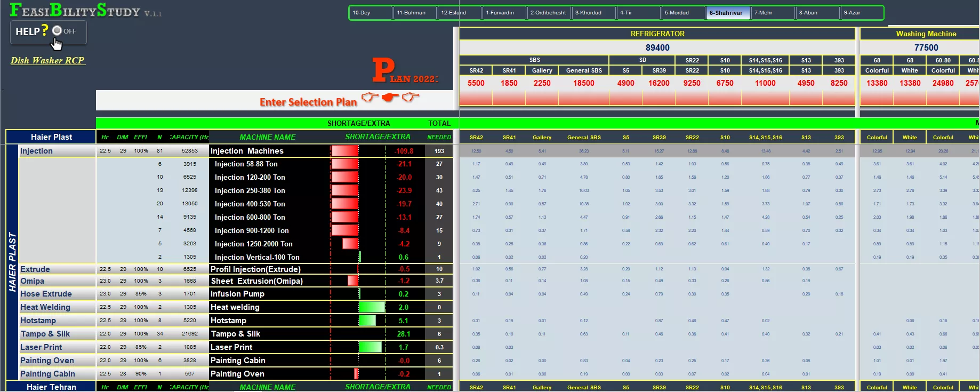
Task: Click the Omipa category cell
Action: tap(57, 281)
